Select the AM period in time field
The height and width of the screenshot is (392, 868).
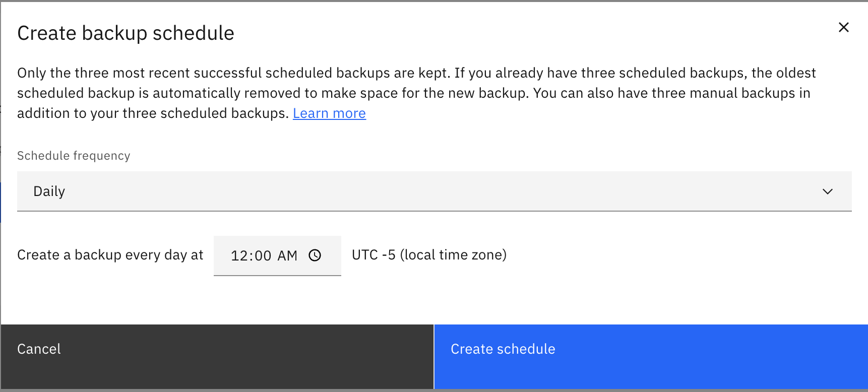(287, 256)
